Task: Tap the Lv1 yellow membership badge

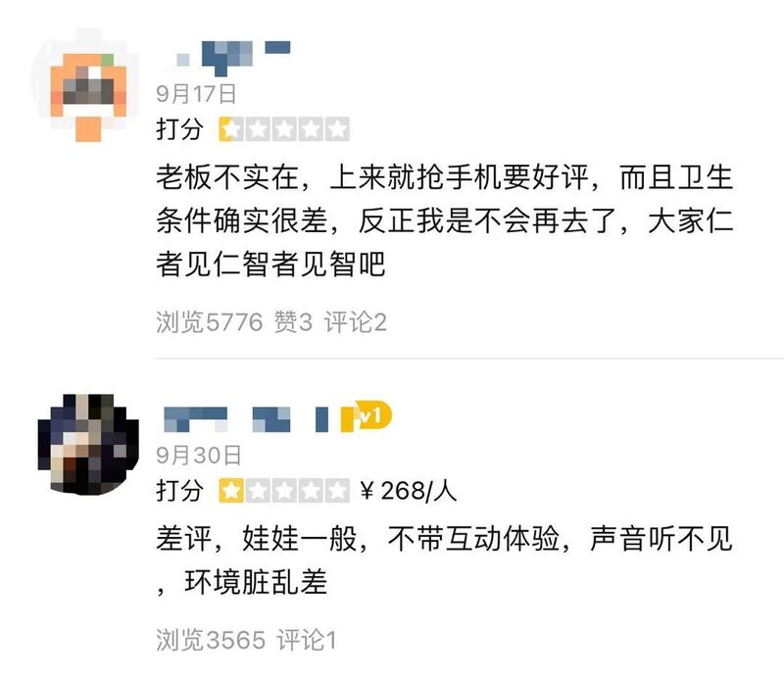Action: (x=367, y=416)
